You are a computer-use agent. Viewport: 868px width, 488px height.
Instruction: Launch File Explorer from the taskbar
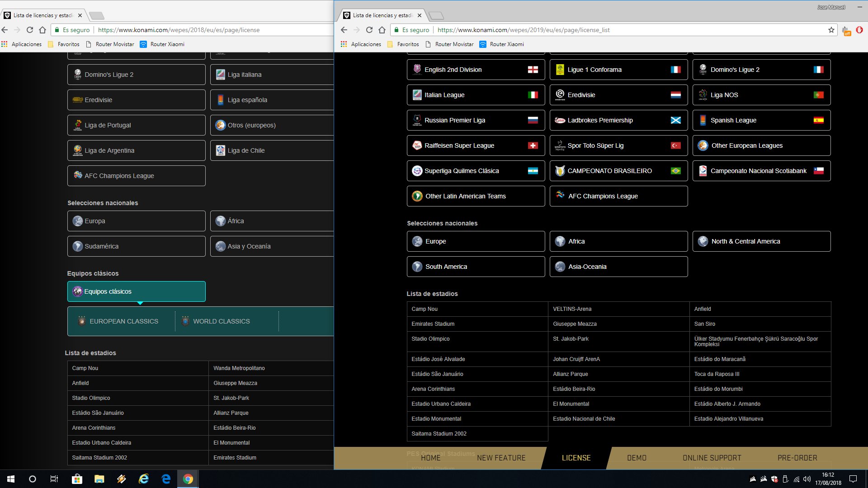coord(99,479)
